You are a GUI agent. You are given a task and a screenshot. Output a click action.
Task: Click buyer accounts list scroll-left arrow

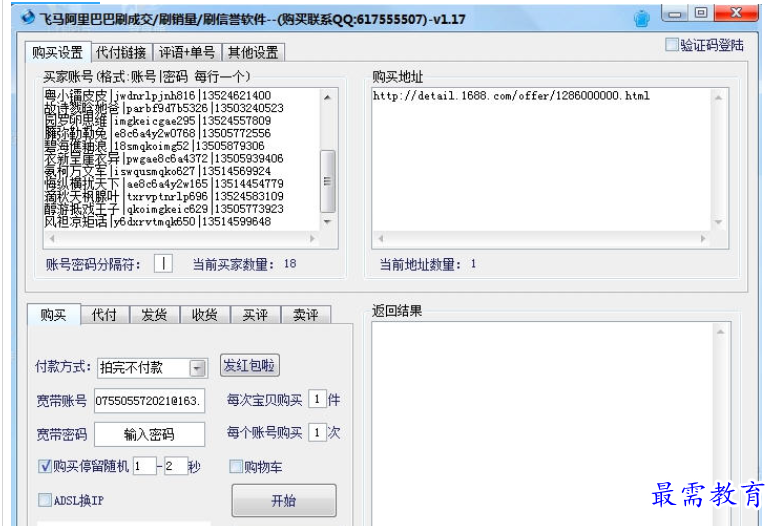(x=51, y=239)
